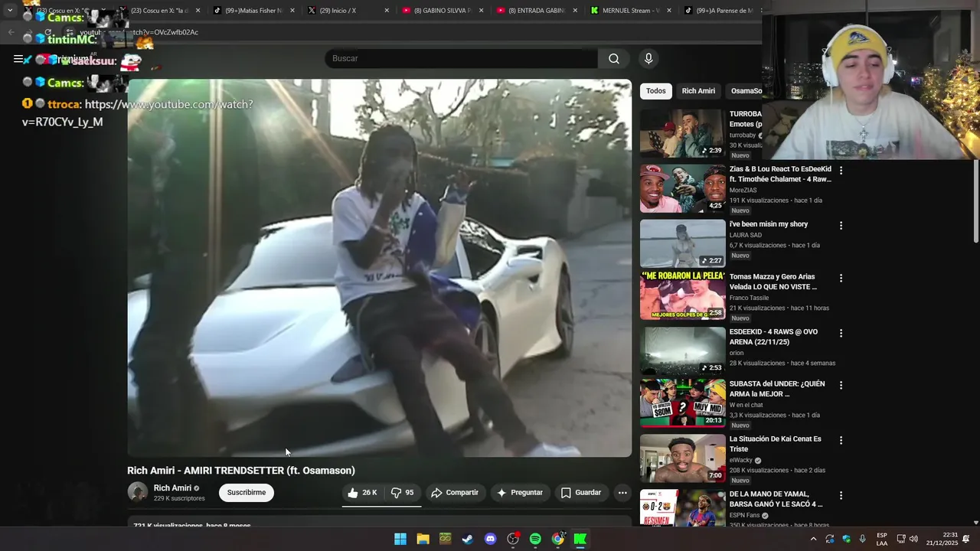Viewport: 980px width, 551px height.
Task: Open options for La Situación De Kai Cenat
Action: tap(841, 441)
